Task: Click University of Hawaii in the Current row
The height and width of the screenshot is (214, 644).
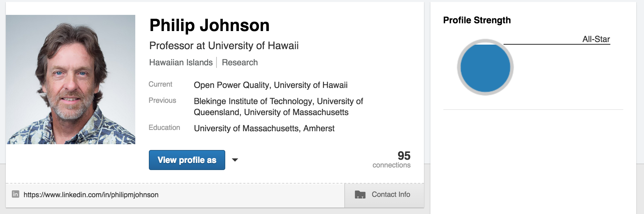Action: 311,85
